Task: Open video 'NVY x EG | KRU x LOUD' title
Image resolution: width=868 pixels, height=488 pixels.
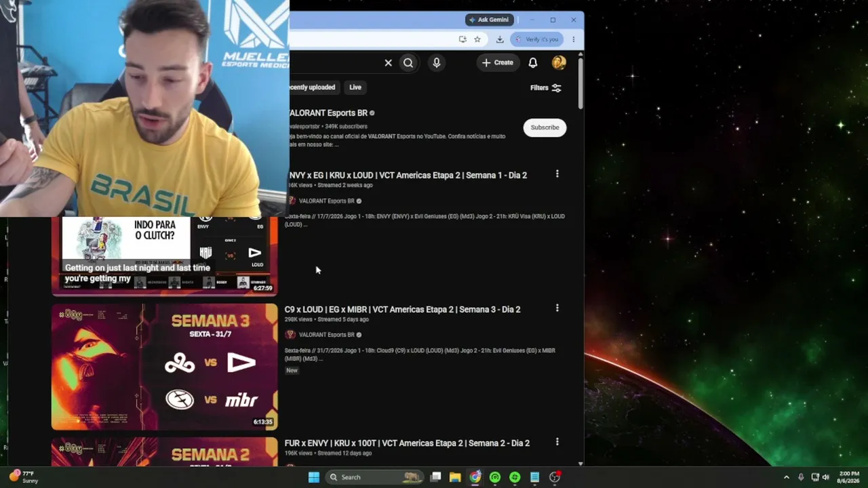Action: coord(408,175)
